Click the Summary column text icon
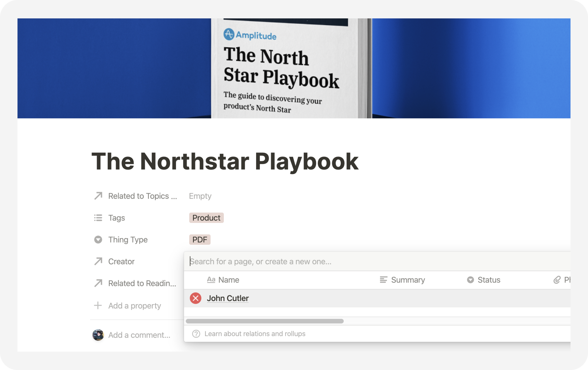Viewport: 588px width, 370px height. click(x=384, y=280)
